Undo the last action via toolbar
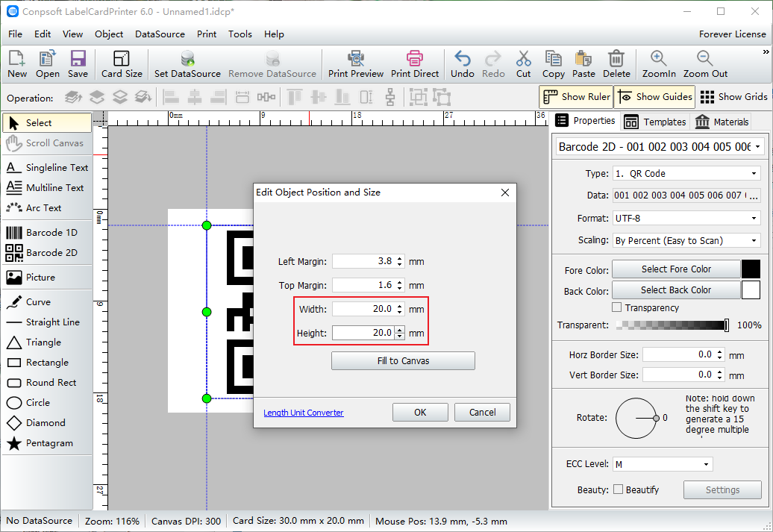This screenshot has width=773, height=532. point(463,64)
